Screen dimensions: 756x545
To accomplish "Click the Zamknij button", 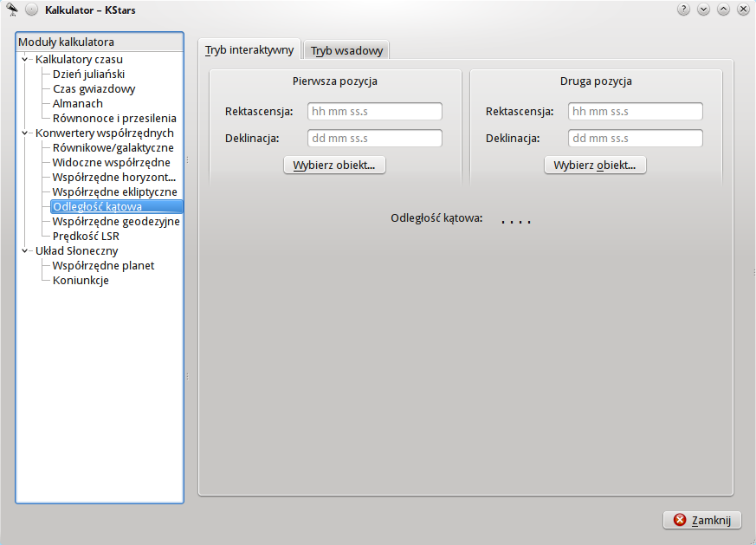I will 701,520.
